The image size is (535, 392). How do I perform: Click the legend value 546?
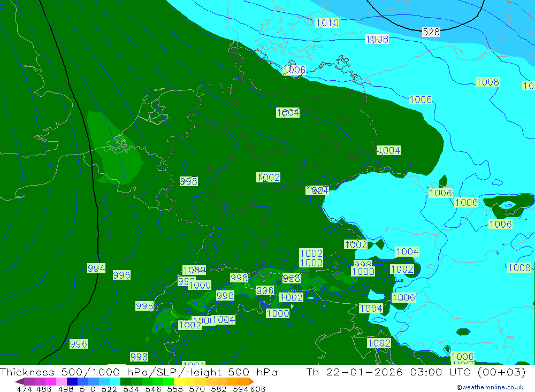[153, 389]
